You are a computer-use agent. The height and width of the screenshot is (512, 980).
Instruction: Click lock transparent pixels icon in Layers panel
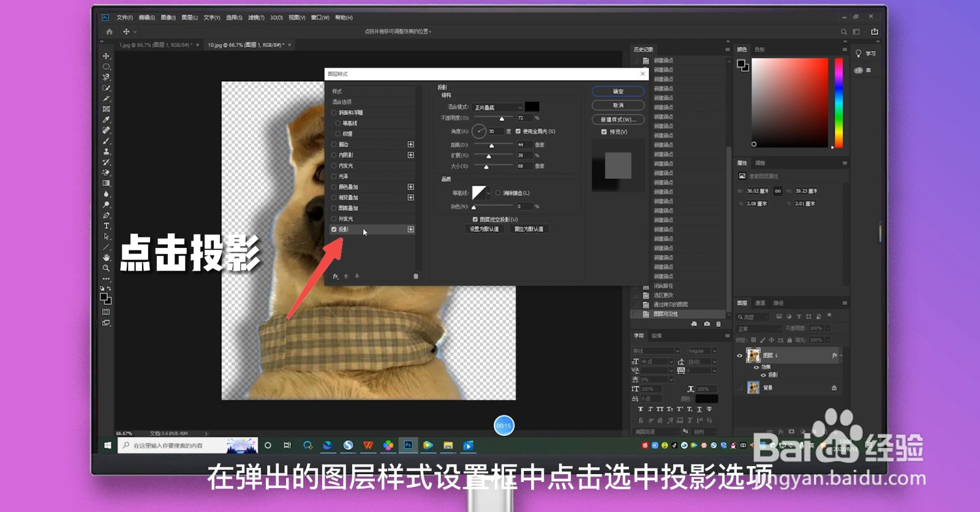[753, 340]
